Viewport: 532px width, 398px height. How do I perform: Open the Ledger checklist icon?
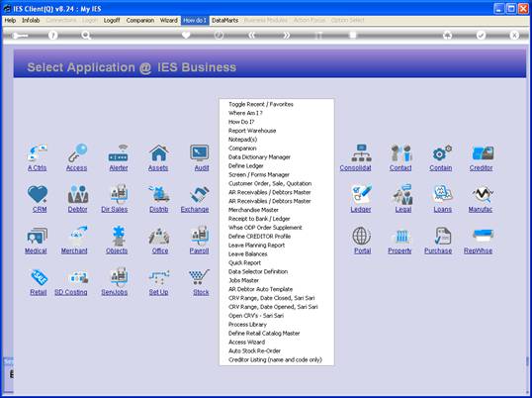click(361, 195)
